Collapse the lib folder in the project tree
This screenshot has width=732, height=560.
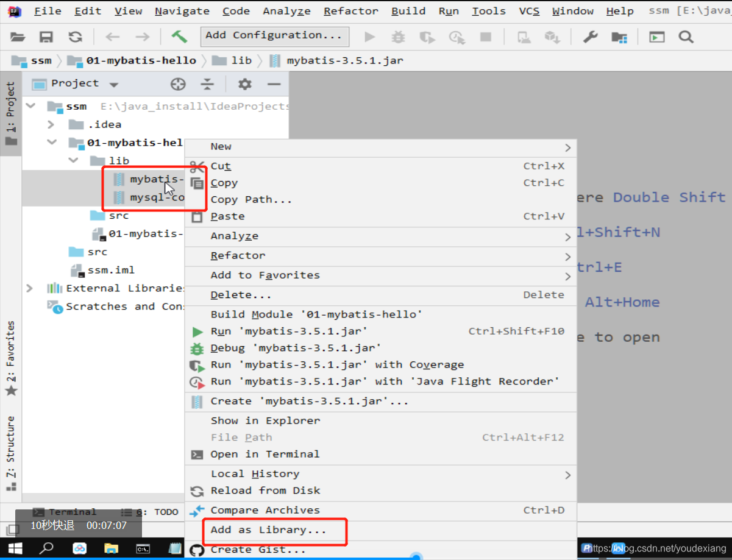(x=73, y=160)
